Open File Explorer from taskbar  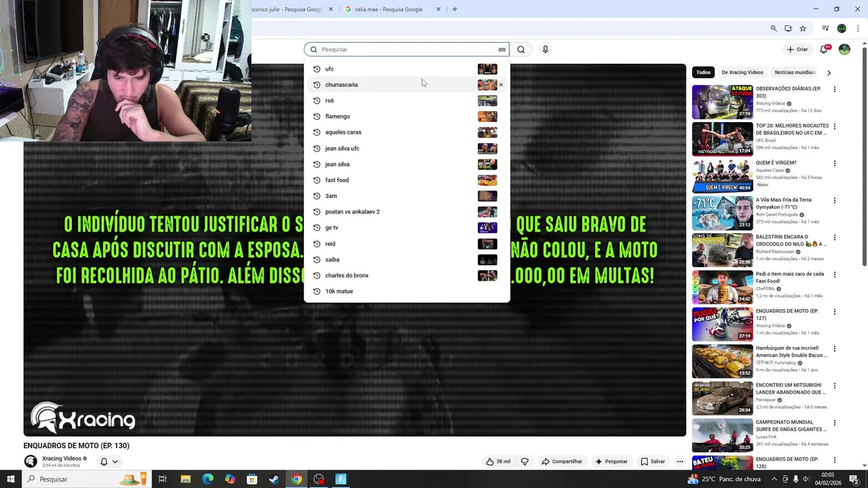tap(185, 479)
